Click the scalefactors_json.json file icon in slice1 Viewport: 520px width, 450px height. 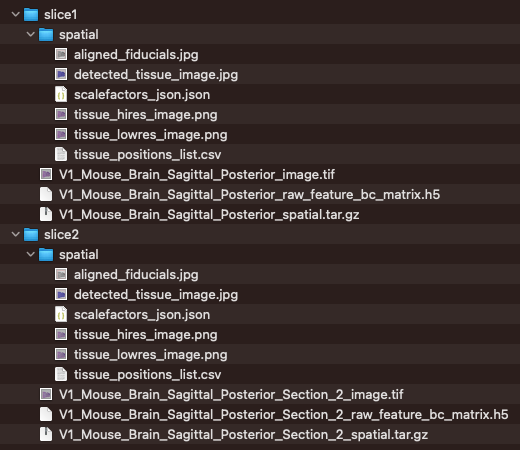[61, 94]
